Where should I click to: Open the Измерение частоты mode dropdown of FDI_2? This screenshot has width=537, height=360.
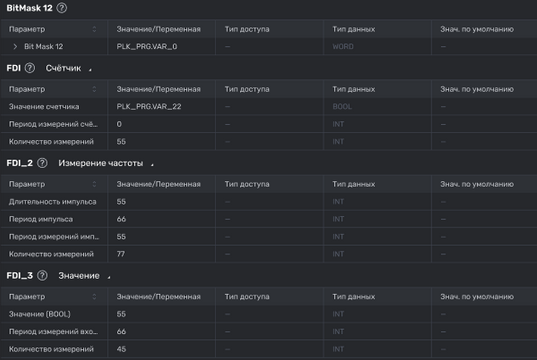point(106,163)
